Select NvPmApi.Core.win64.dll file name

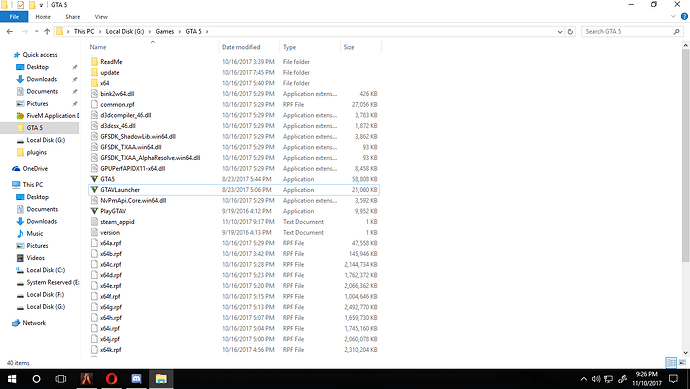coord(133,201)
